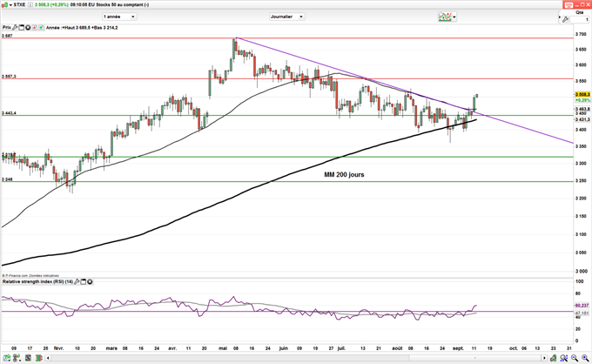Click the 'mai' date axis label

pos(224,348)
